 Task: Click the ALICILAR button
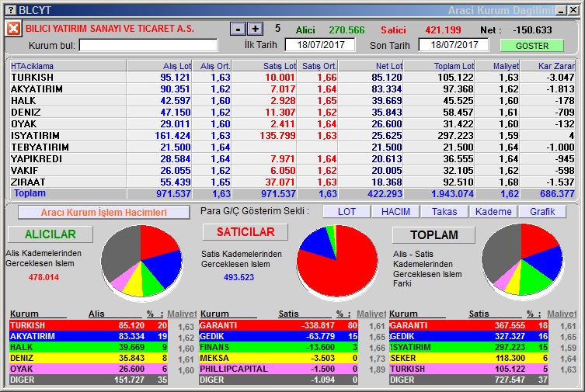coord(50,234)
